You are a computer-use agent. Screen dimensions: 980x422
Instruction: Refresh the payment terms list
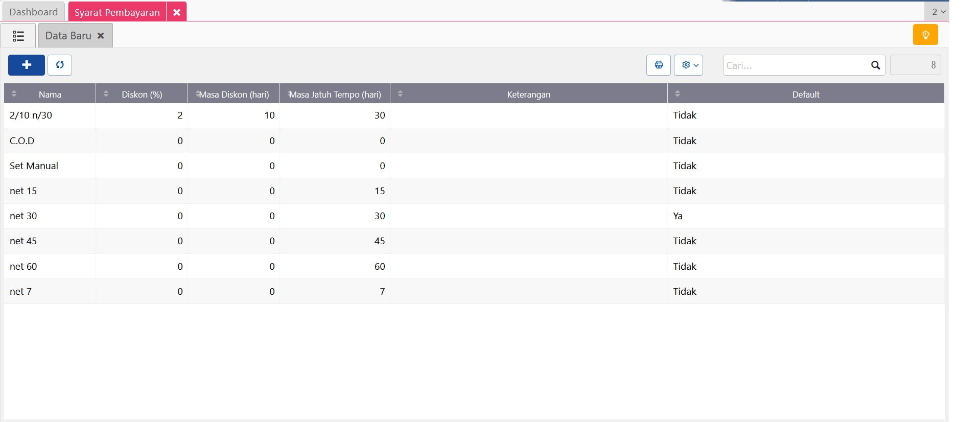pyautogui.click(x=60, y=65)
